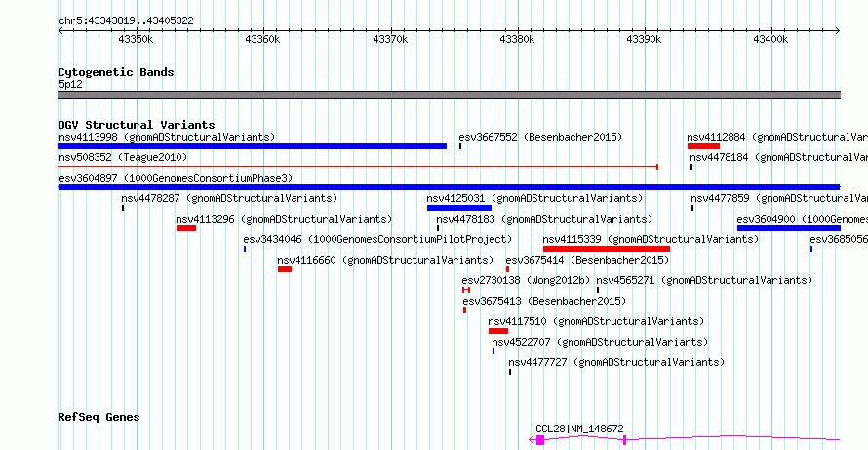Click the nsv4115339 variant label
Image resolution: width=868 pixels, height=450 pixels.
click(x=651, y=239)
